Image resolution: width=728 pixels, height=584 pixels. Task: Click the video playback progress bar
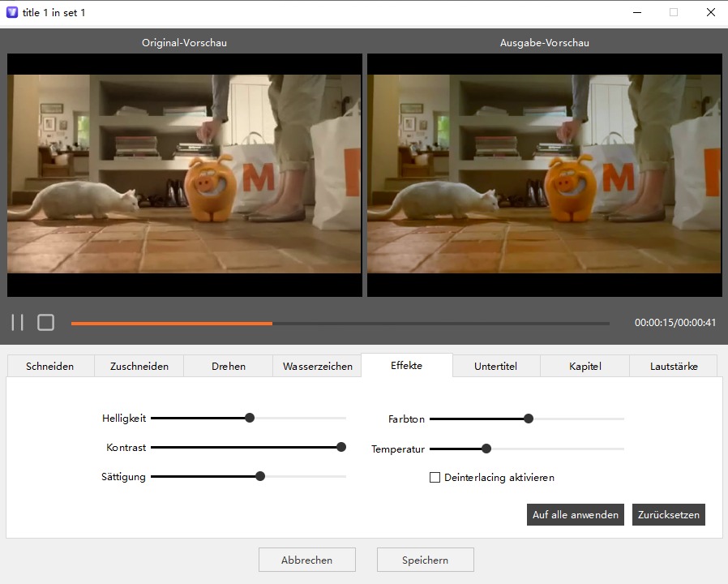tap(340, 323)
